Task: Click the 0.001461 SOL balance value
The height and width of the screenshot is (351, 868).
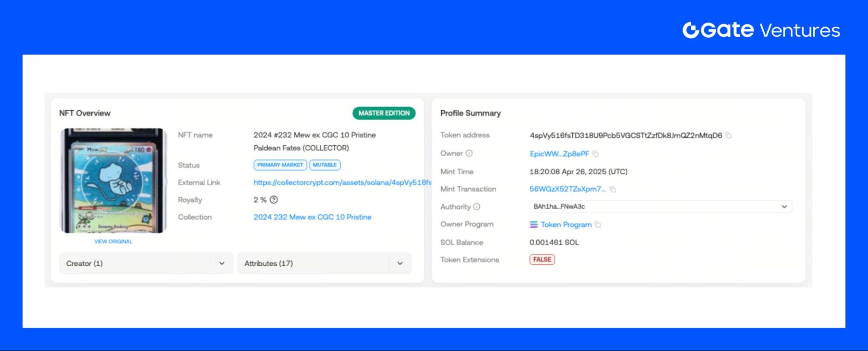Action: click(554, 242)
